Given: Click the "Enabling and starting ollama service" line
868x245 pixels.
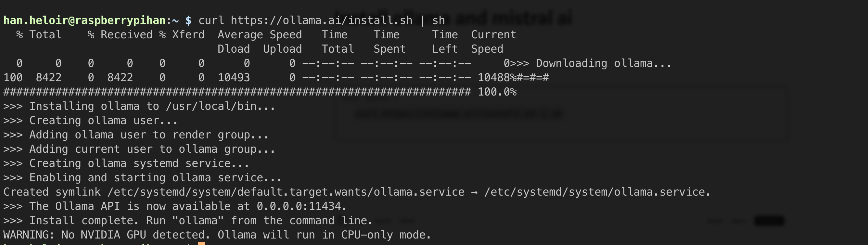Looking at the screenshot, I should (x=143, y=178).
